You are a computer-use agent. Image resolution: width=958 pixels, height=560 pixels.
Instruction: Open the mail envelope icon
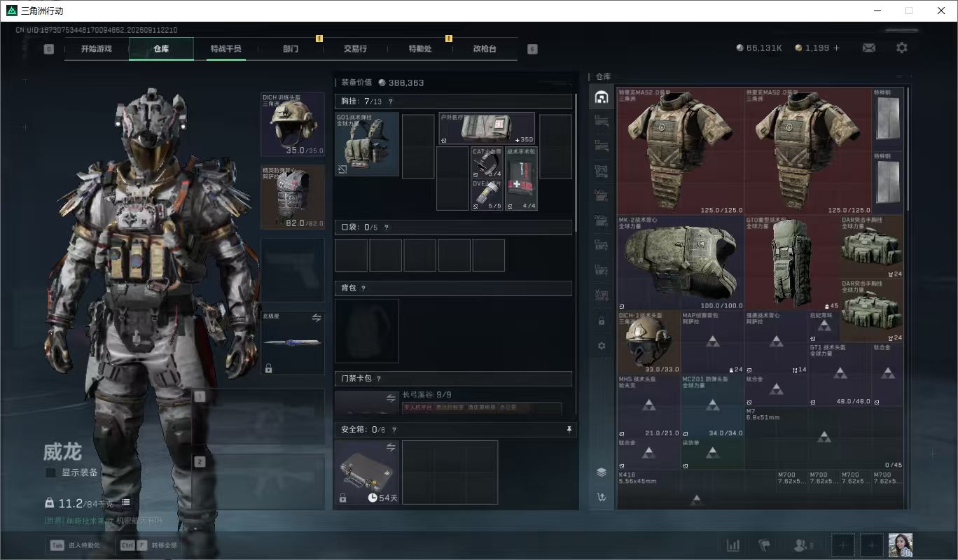[x=868, y=48]
